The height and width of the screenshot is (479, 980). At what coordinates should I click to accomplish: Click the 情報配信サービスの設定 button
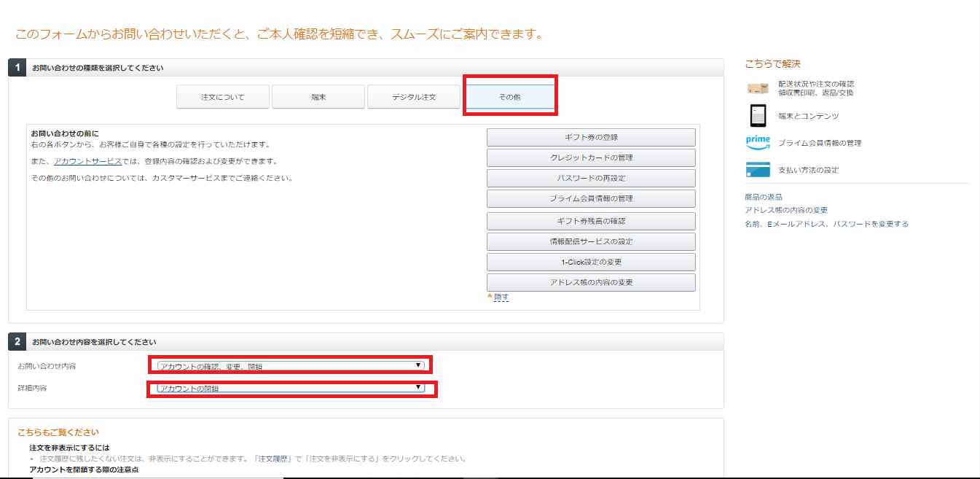591,241
